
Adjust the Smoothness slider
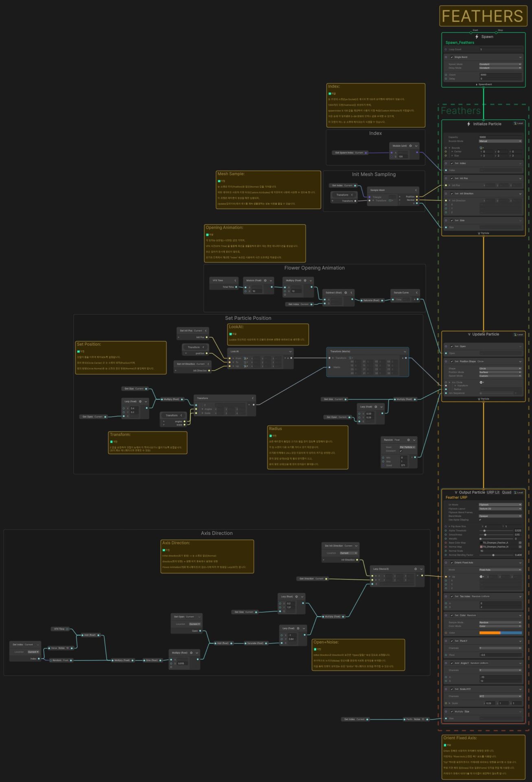[497, 535]
